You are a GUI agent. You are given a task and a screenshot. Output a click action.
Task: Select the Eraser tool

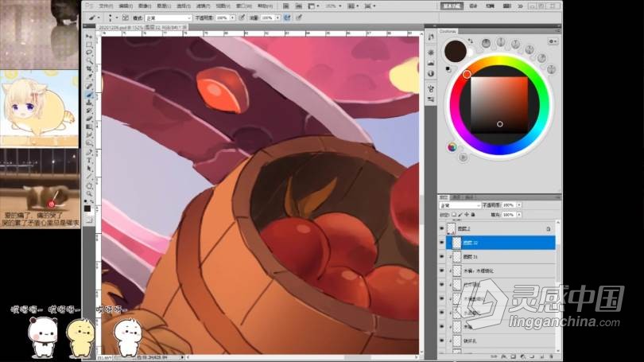point(89,119)
